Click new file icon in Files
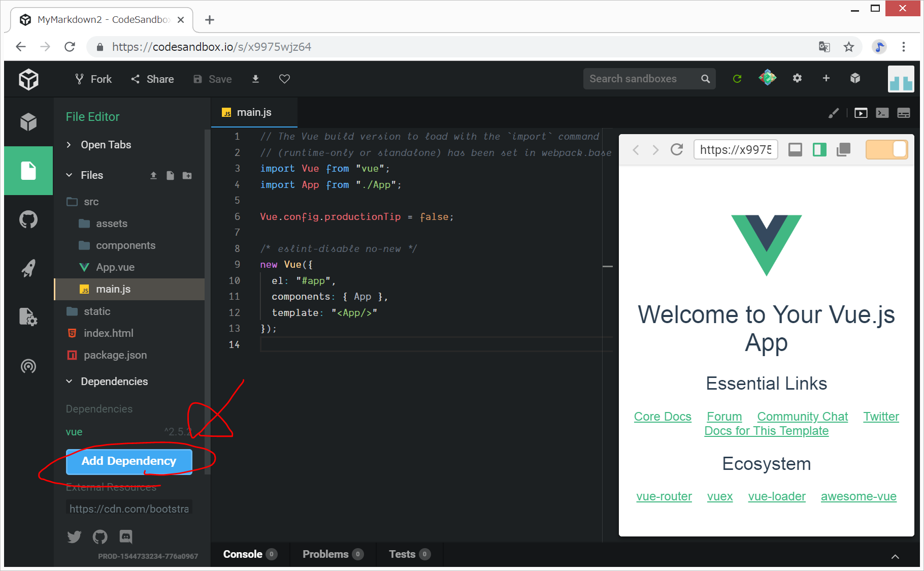This screenshot has width=924, height=571. point(170,176)
